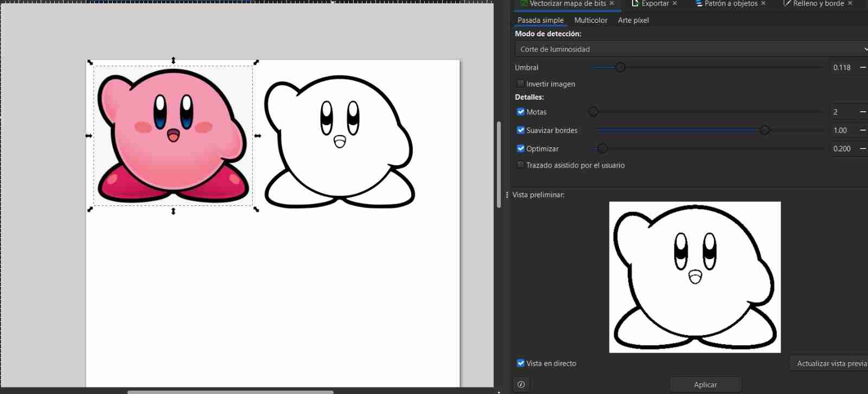Enable Trazado asistido por el usuario
The height and width of the screenshot is (394, 868).
521,165
